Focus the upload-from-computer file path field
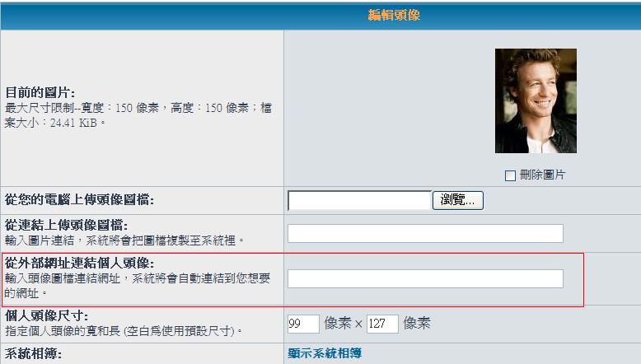The width and height of the screenshot is (641, 364). (359, 200)
